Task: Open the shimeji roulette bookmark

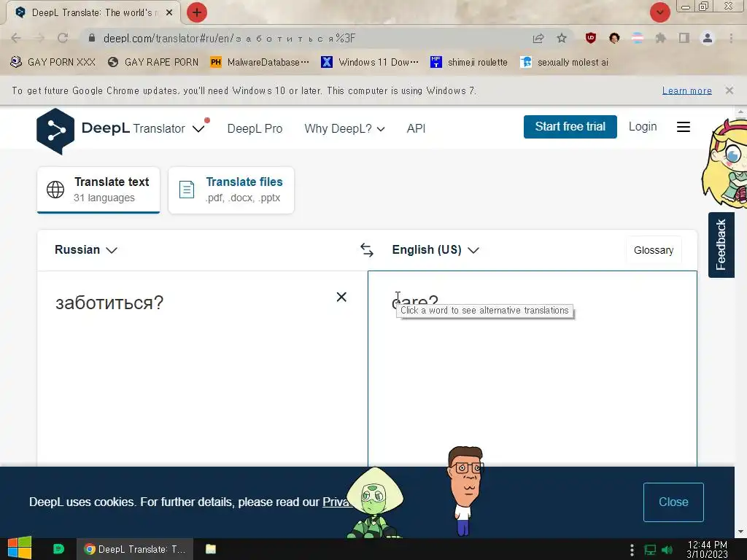Action: pyautogui.click(x=469, y=62)
